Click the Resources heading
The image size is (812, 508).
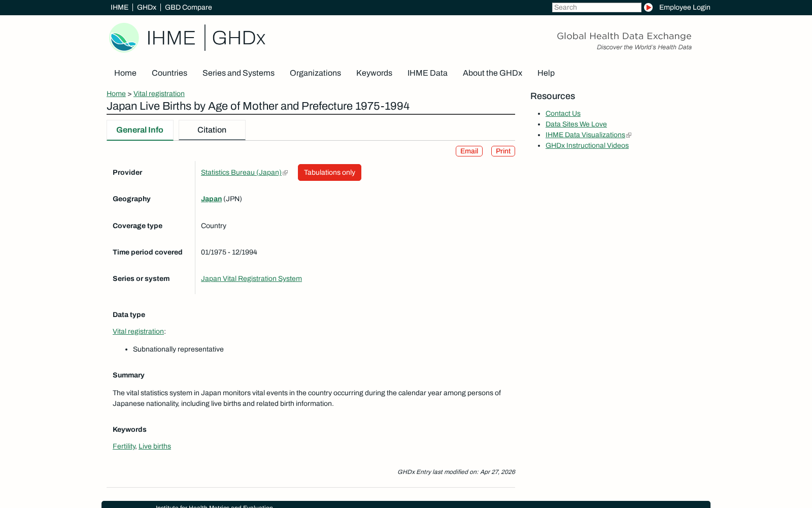pyautogui.click(x=553, y=96)
